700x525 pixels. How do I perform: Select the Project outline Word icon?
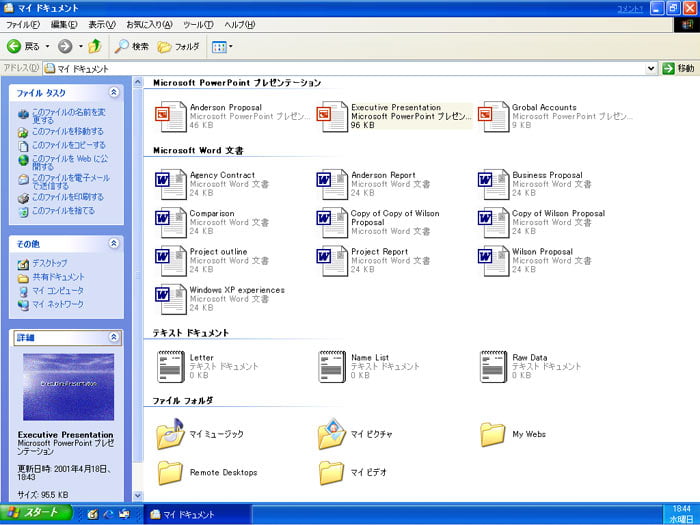170,261
